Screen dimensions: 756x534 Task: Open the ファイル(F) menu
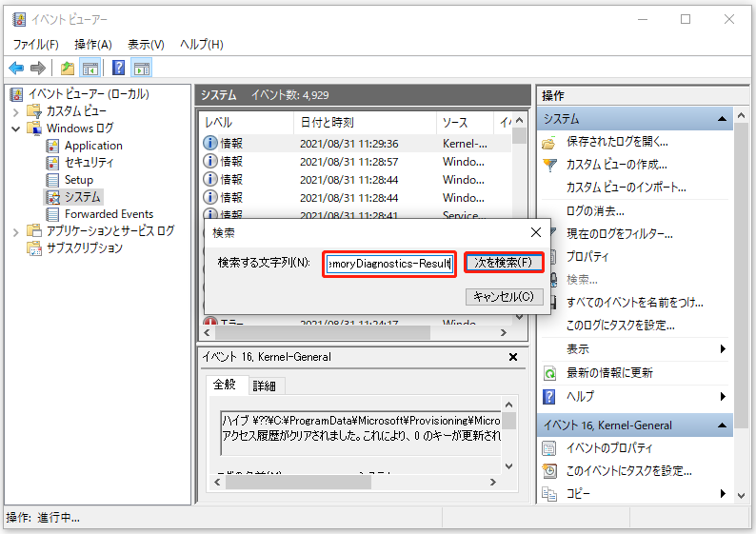click(x=35, y=45)
